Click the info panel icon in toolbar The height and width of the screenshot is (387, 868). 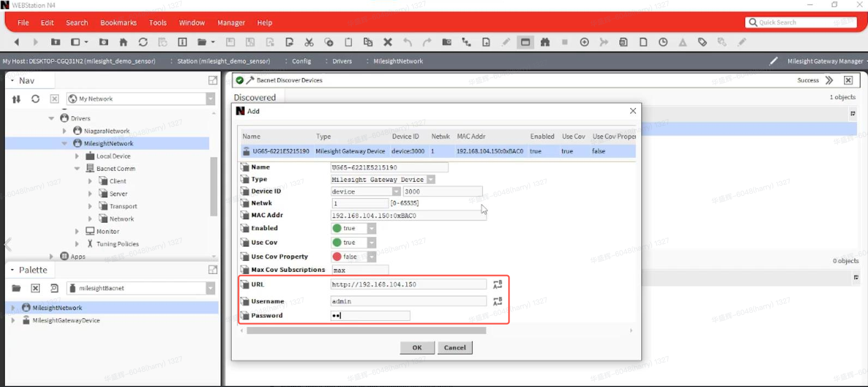[x=182, y=42]
